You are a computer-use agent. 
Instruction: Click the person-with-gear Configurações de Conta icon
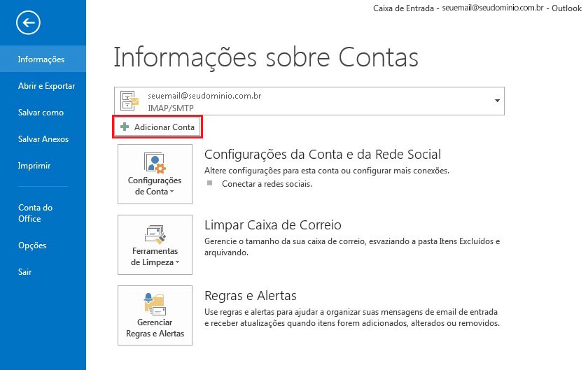tap(154, 162)
